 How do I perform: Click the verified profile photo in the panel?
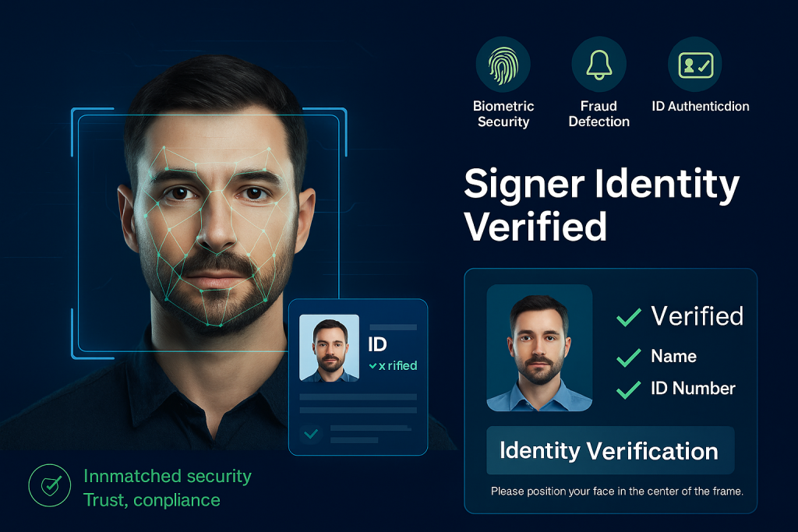[539, 348]
